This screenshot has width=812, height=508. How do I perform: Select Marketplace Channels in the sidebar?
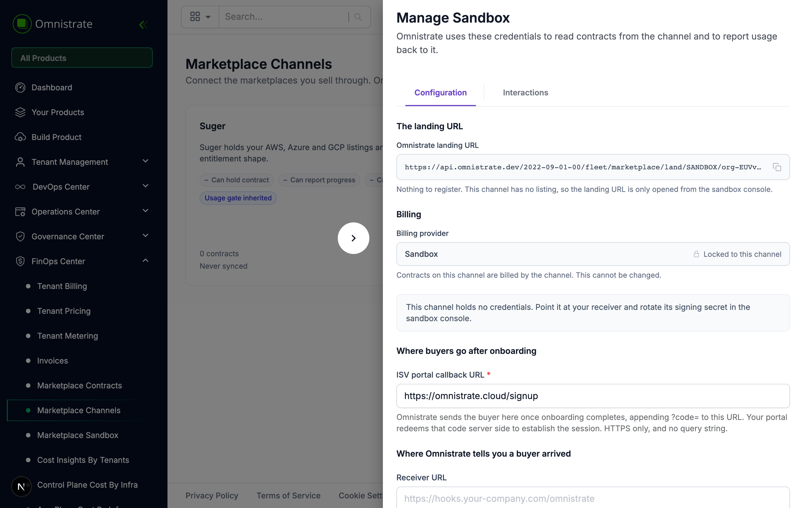[78, 411]
